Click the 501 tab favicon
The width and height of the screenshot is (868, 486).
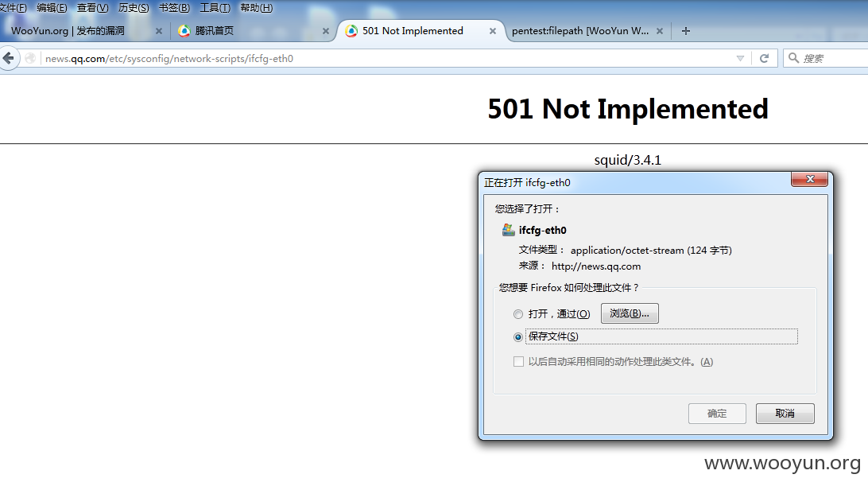351,31
